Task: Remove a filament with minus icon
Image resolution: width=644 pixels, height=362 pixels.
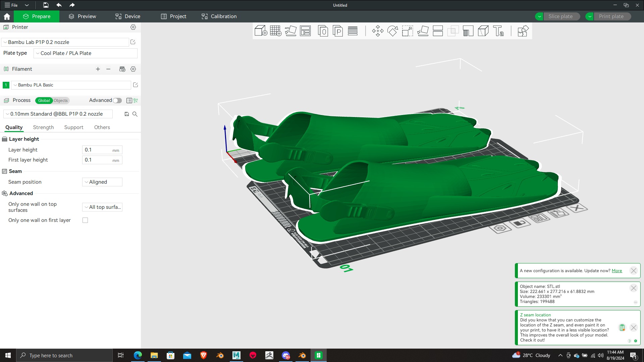Action: (108, 69)
